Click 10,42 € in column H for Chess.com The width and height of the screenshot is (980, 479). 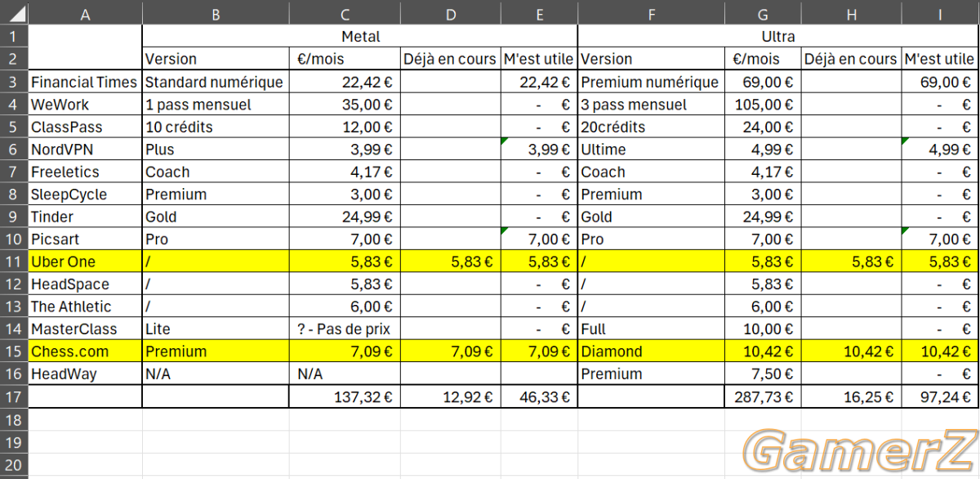point(851,351)
